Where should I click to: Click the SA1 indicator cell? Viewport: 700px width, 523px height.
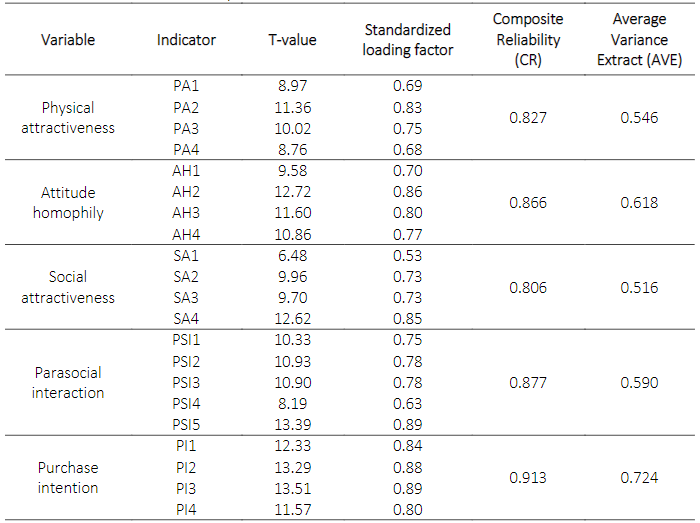(186, 256)
